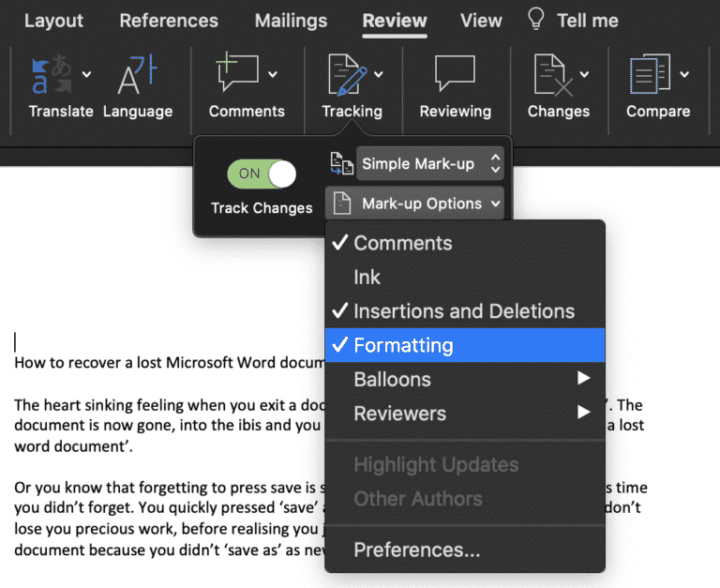The image size is (720, 588).
Task: Click the Comments speech bubble icon
Action: click(x=238, y=73)
